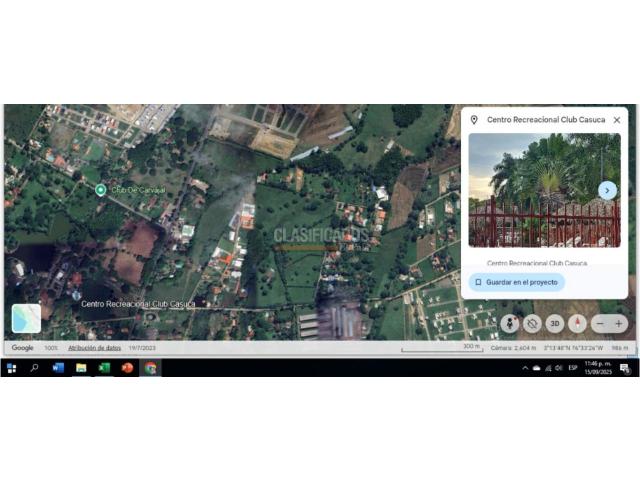Close the Centro Recreacional Club Casuca card
This screenshot has height=480, width=640.
[x=616, y=120]
